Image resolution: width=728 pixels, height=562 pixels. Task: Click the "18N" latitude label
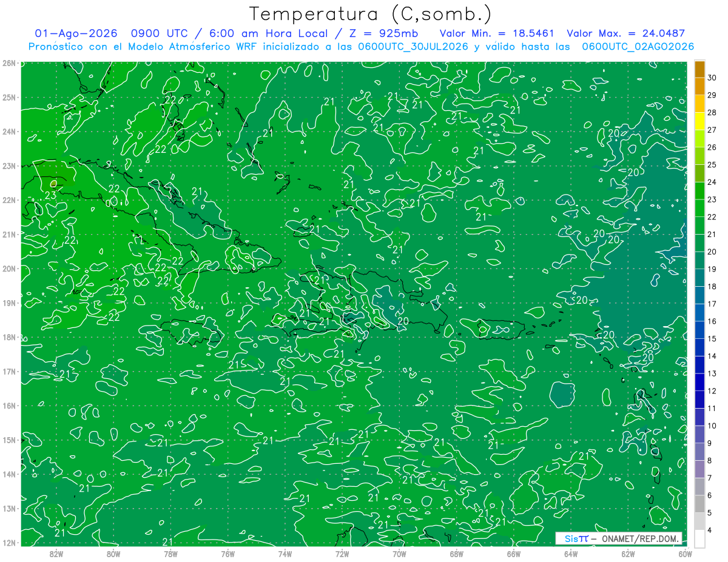[x=10, y=337]
